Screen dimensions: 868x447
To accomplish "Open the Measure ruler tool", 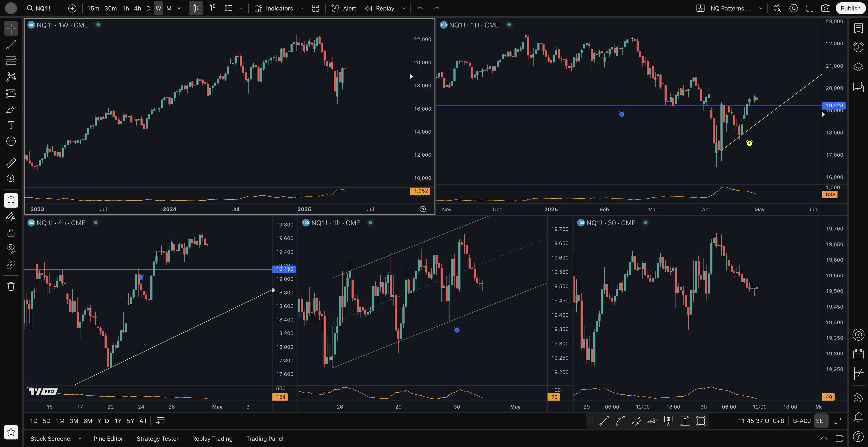I will 11,163.
